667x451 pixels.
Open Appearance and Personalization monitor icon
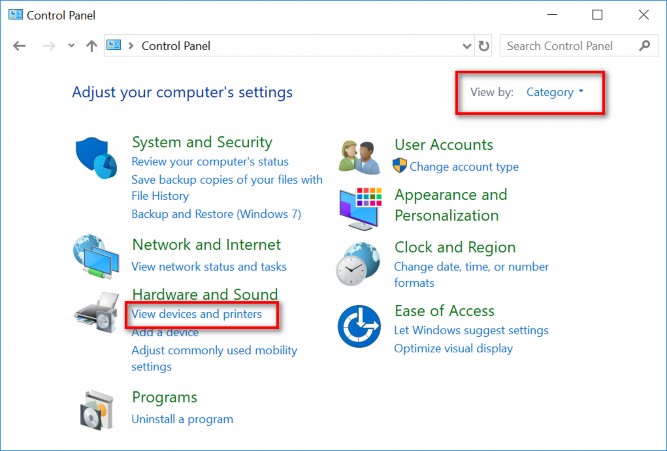click(x=360, y=205)
